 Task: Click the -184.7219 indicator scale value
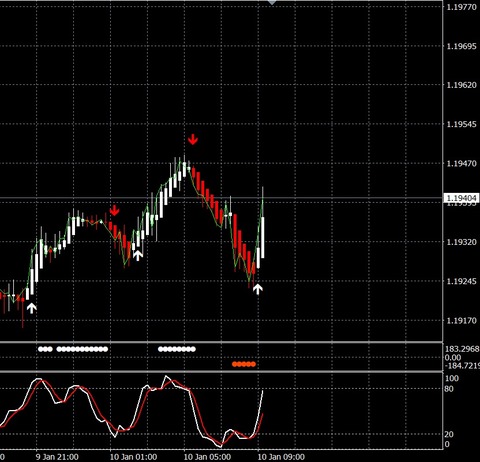pos(462,366)
